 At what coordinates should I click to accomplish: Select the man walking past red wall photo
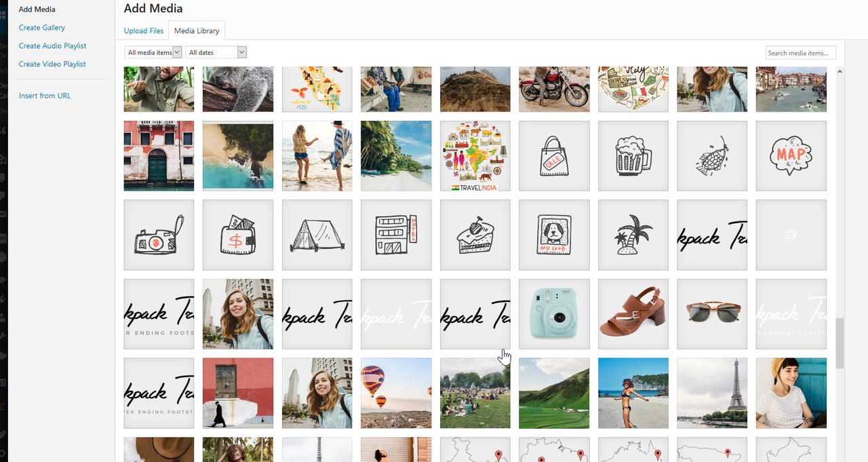coord(238,393)
